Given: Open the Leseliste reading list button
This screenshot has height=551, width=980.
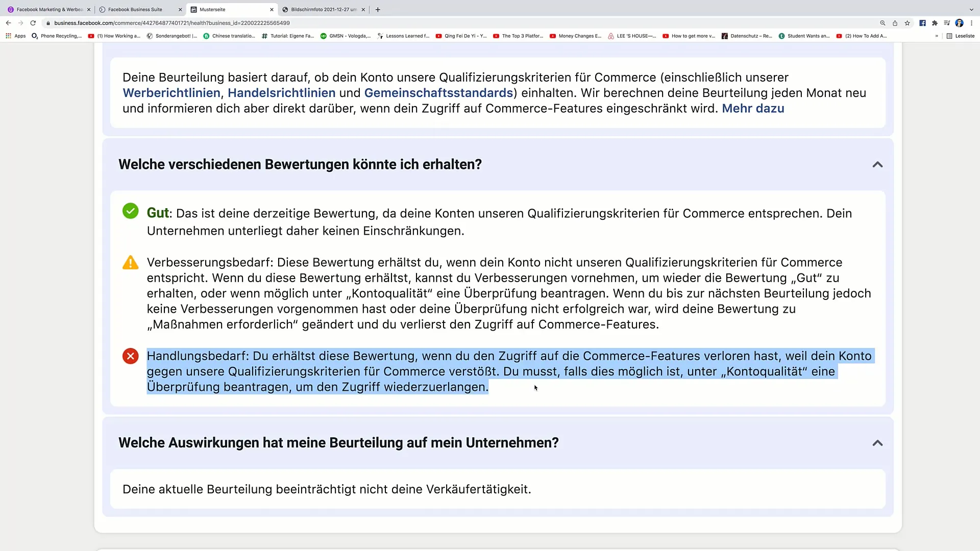Looking at the screenshot, I should [x=960, y=36].
